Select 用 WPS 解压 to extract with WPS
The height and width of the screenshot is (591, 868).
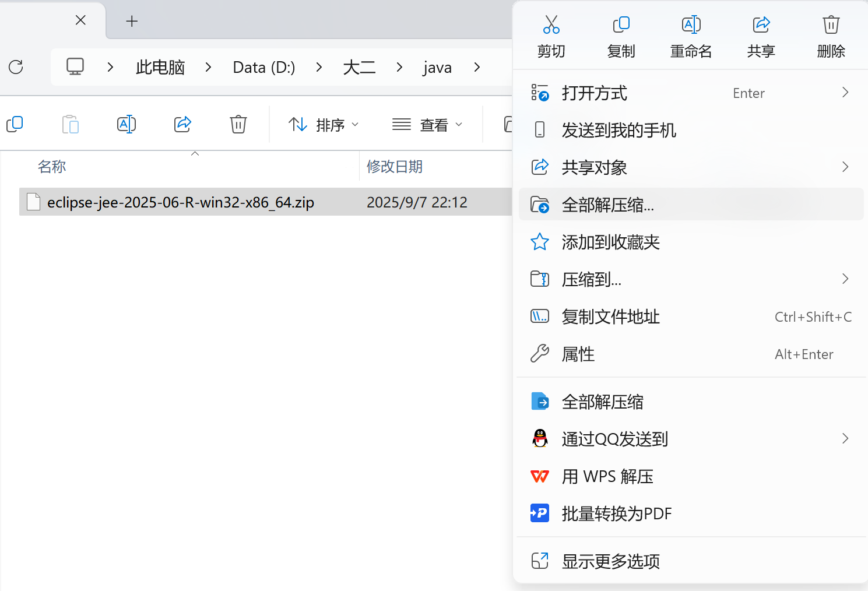608,476
